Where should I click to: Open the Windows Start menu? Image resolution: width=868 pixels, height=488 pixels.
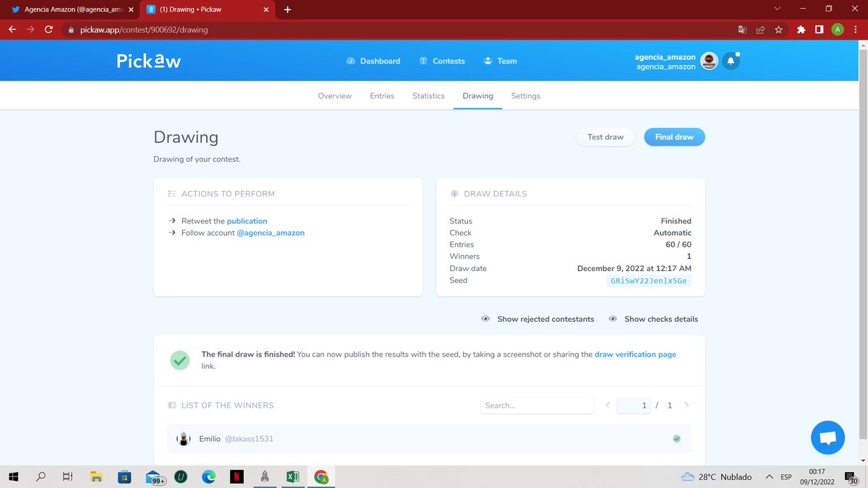13,476
